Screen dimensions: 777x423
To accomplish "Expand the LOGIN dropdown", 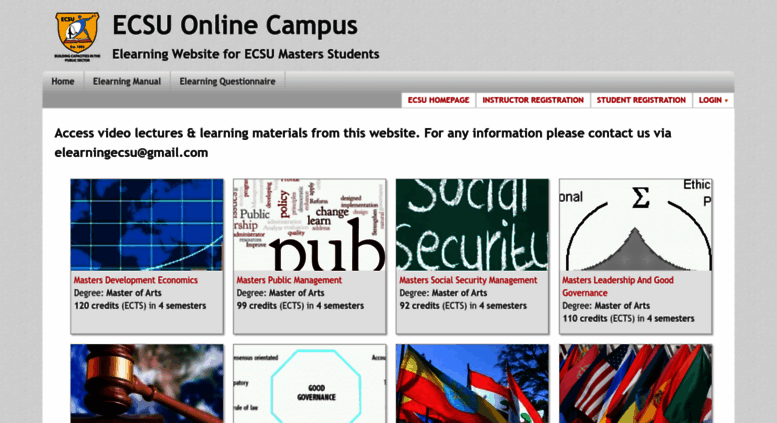I will click(x=713, y=100).
